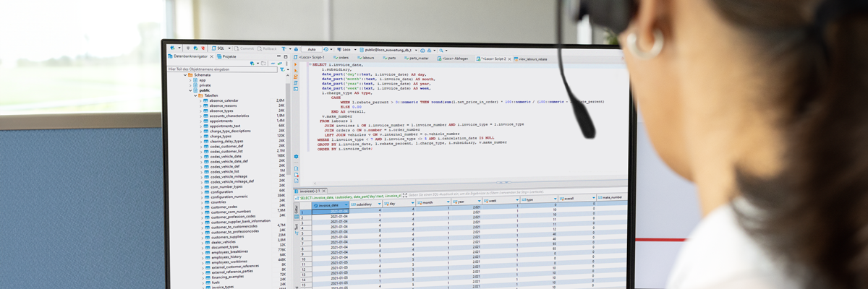Screen dimensions: 868x289
Task: Click the search magnifier icon in toolbar
Action: click(x=441, y=50)
